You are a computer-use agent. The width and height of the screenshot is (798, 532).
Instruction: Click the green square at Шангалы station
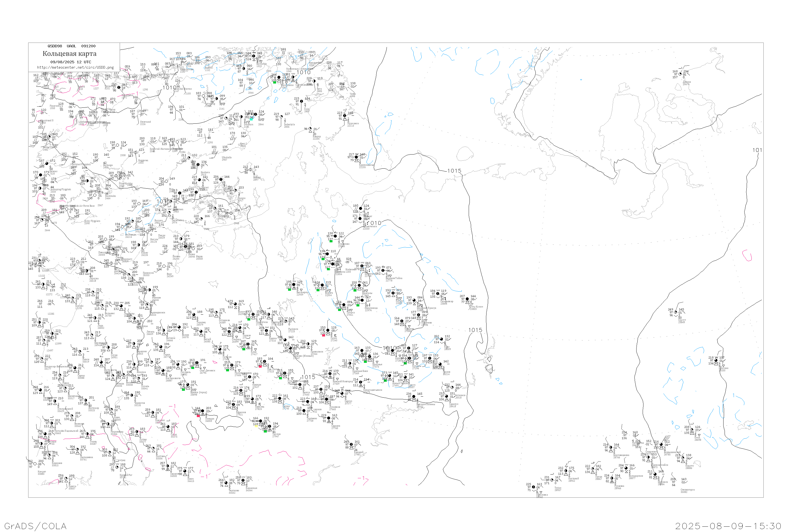point(355,290)
